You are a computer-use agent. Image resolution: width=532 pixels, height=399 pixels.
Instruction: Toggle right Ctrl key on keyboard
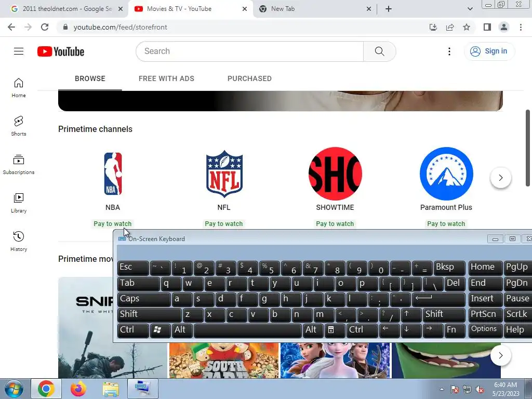click(362, 330)
